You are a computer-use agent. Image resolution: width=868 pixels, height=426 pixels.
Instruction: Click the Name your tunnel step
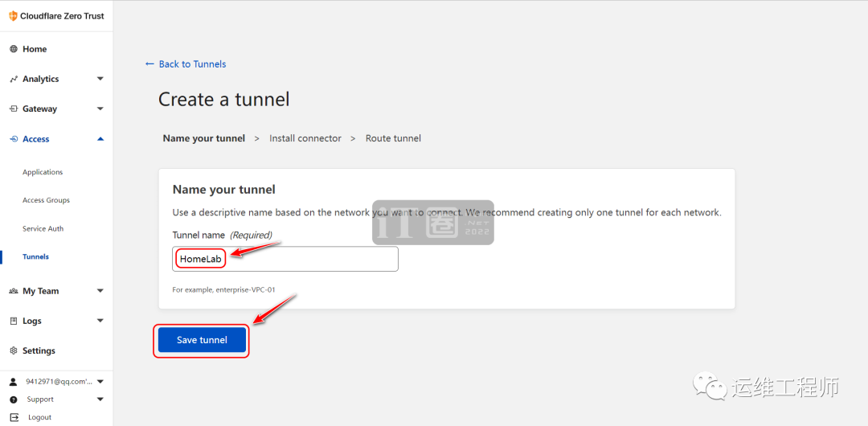pos(203,138)
